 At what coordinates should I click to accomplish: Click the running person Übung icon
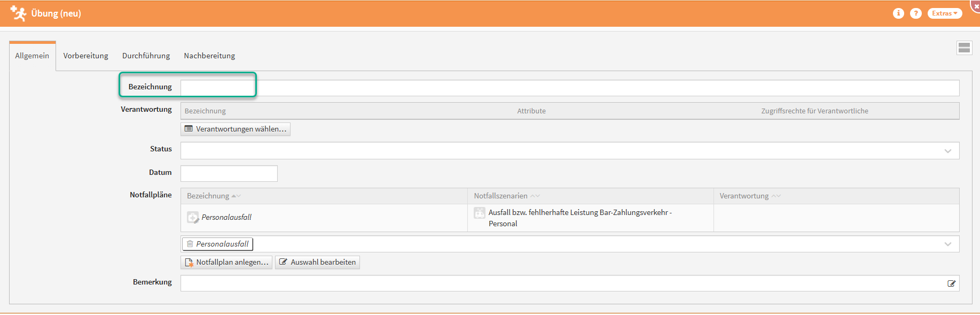pos(18,13)
